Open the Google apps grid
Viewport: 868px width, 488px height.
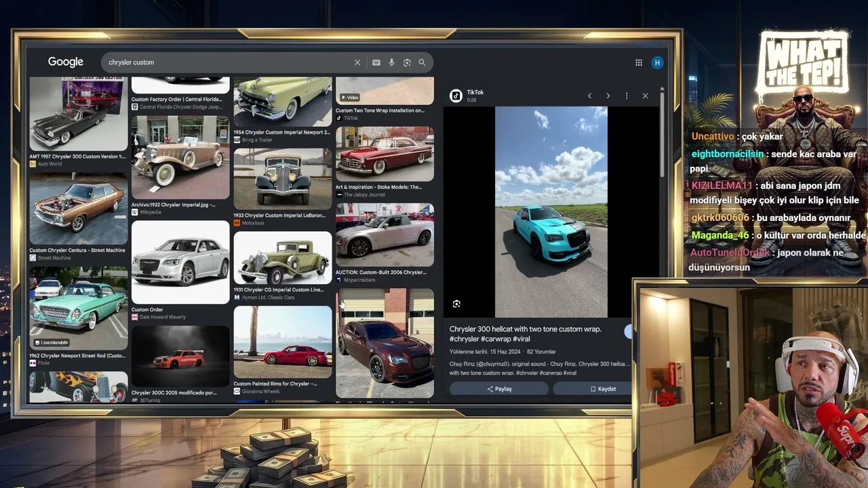pos(639,62)
